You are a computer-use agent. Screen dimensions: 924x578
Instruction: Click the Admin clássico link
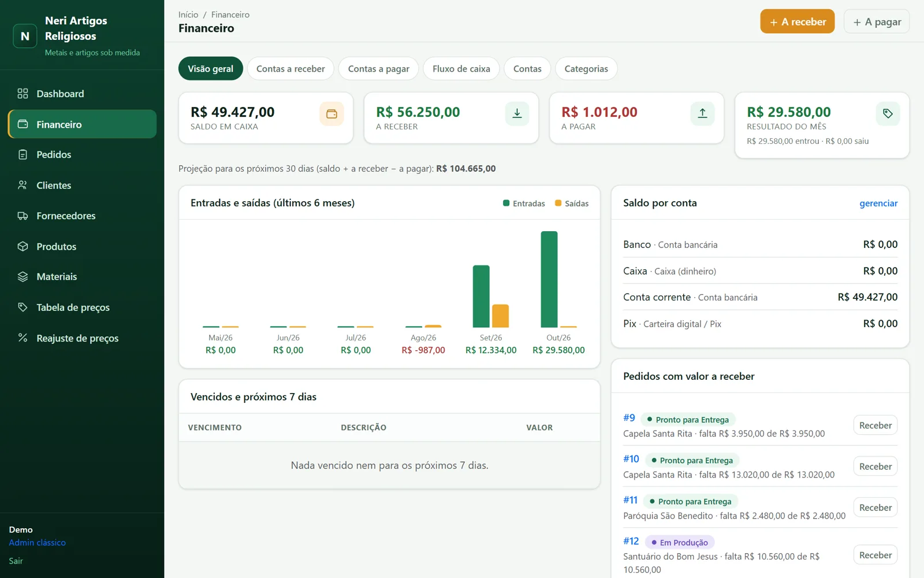[38, 543]
